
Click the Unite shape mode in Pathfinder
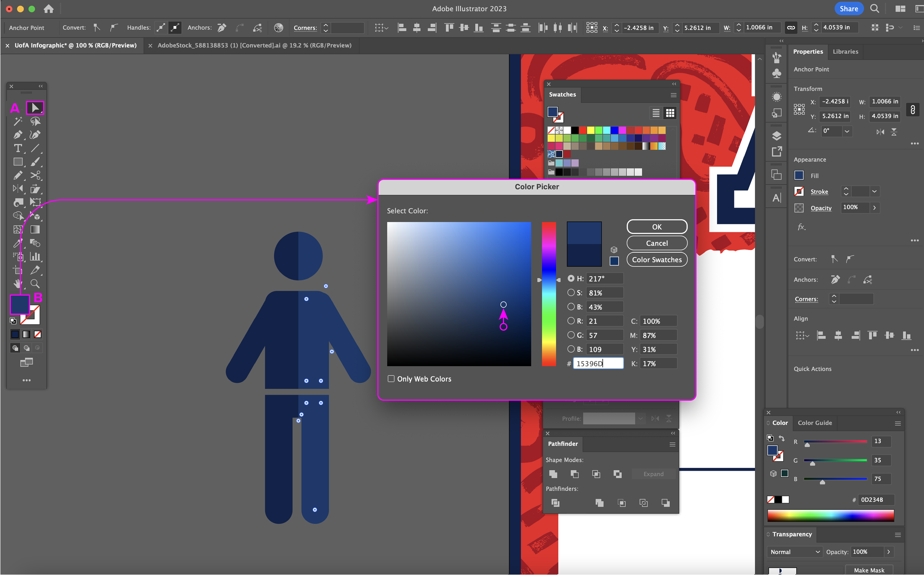tap(553, 474)
